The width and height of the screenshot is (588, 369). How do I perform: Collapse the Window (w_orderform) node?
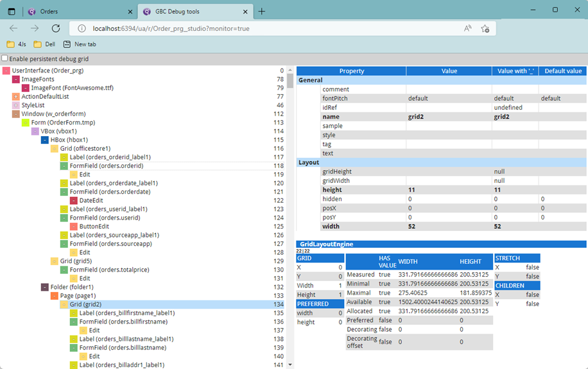click(15, 114)
